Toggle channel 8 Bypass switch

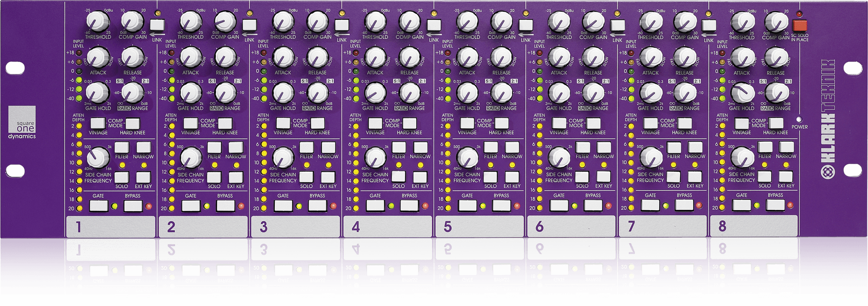pyautogui.click(x=775, y=205)
